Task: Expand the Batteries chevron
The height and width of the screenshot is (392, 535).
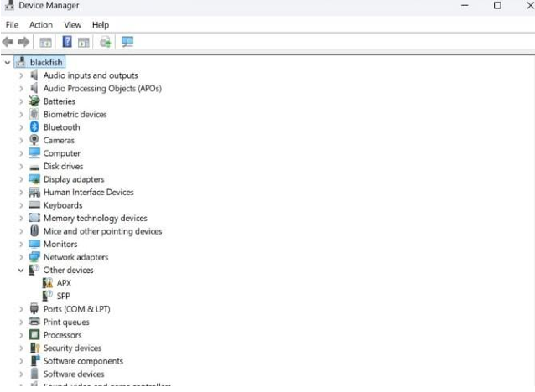Action: tap(21, 101)
